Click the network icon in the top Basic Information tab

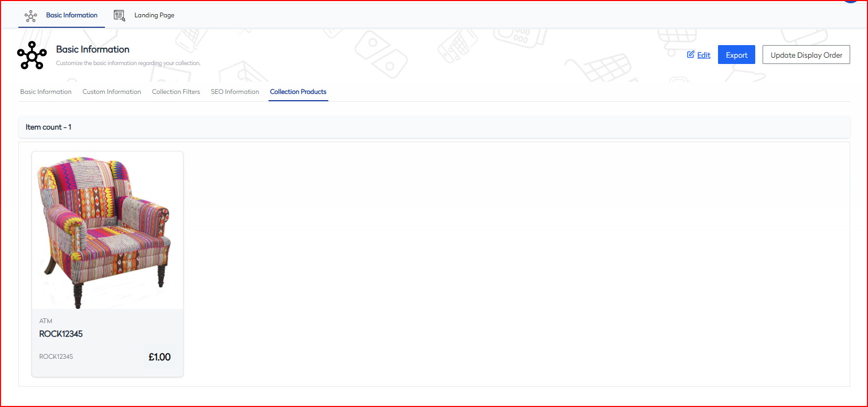31,16
